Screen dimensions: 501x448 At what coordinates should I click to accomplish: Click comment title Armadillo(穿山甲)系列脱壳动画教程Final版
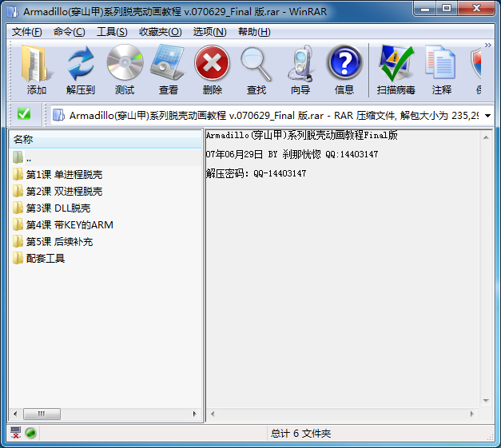tap(301, 136)
